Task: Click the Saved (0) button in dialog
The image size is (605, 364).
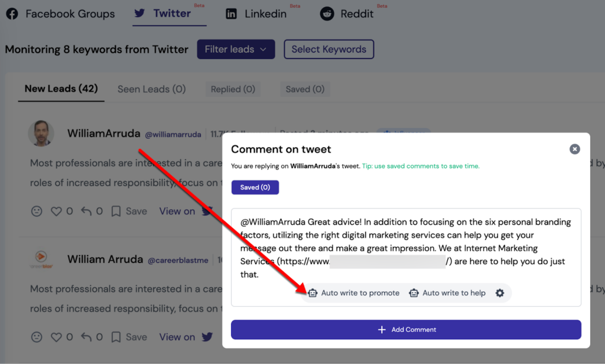Action: [x=255, y=187]
